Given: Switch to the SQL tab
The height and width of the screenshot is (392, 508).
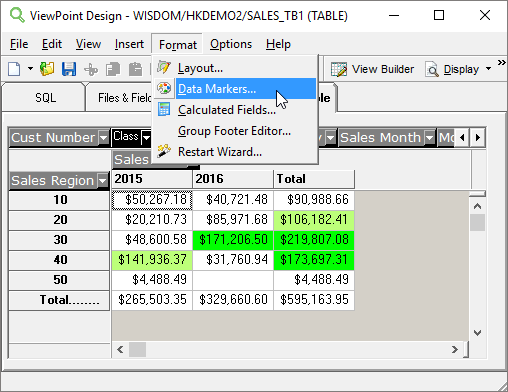Looking at the screenshot, I should pos(44,98).
